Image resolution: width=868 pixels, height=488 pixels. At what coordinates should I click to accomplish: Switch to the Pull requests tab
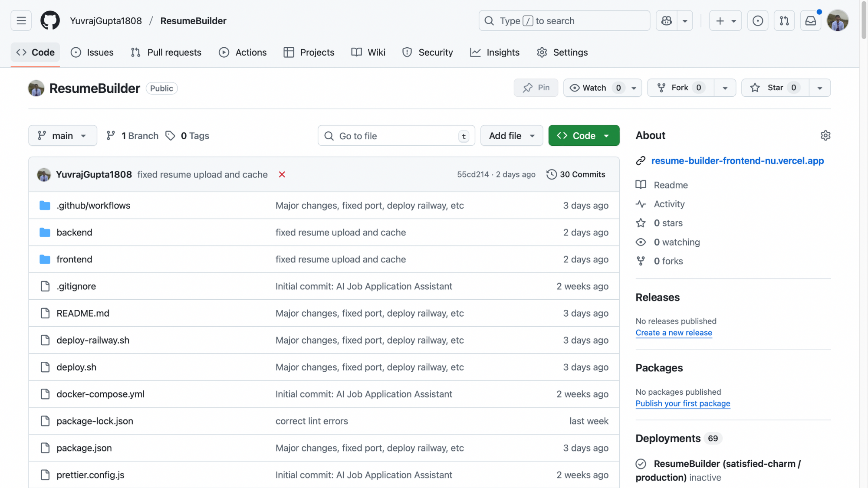[166, 52]
